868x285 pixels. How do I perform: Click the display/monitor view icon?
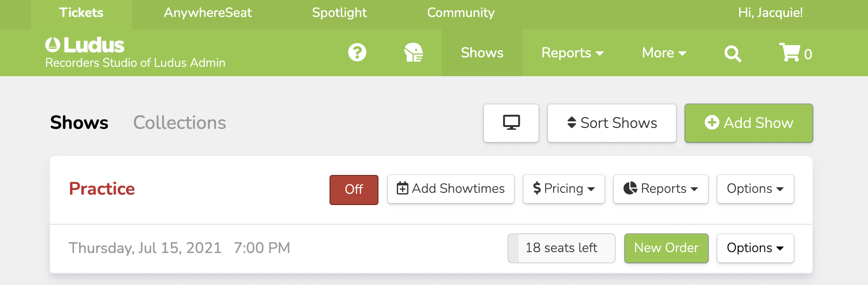tap(511, 123)
